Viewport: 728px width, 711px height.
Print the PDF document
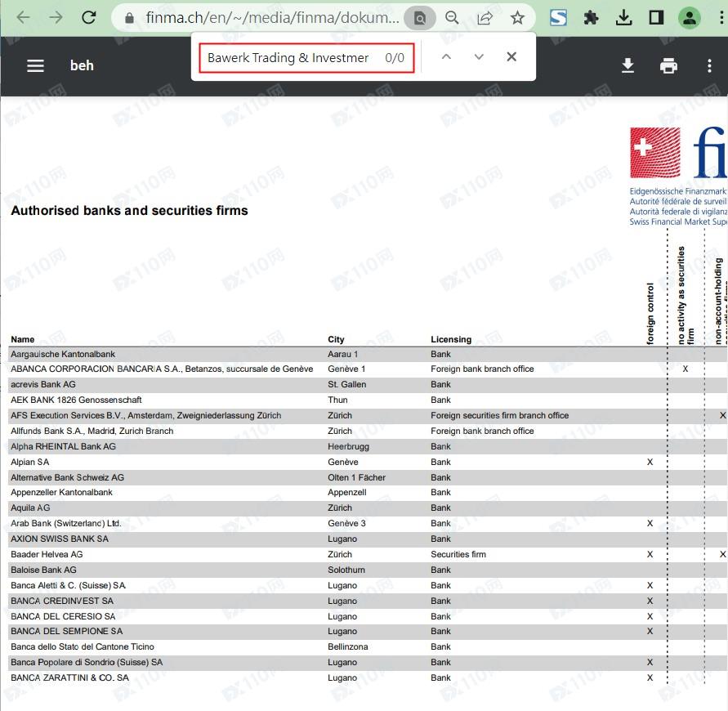(x=668, y=65)
